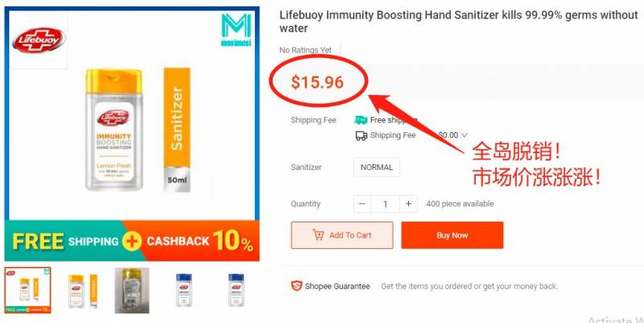
Task: Click the shipping truck icon
Action: click(x=361, y=135)
